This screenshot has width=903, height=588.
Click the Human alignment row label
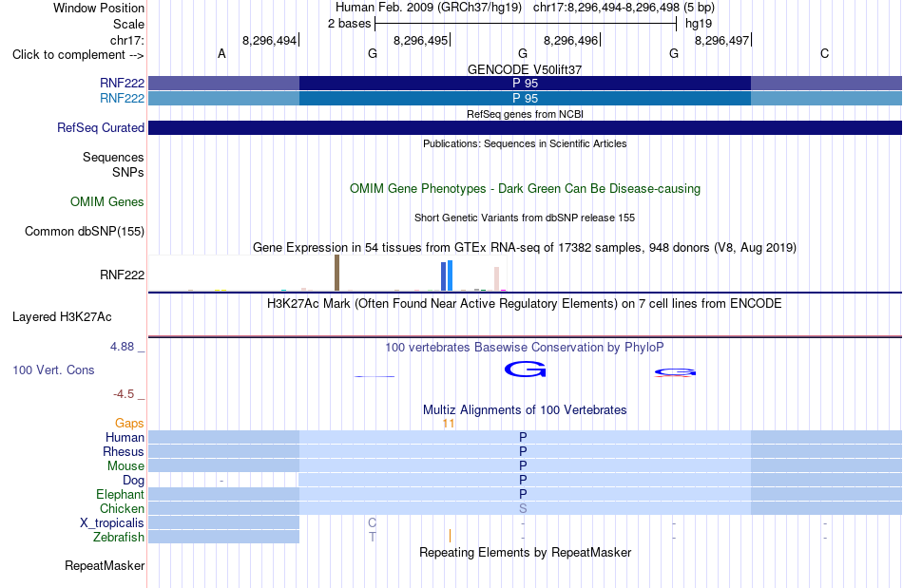pos(125,437)
